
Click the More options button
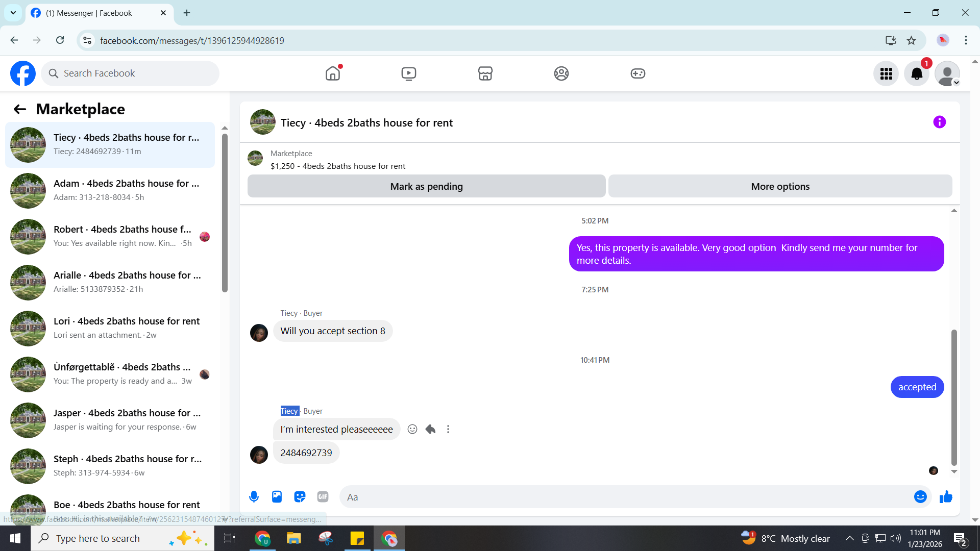point(780,186)
